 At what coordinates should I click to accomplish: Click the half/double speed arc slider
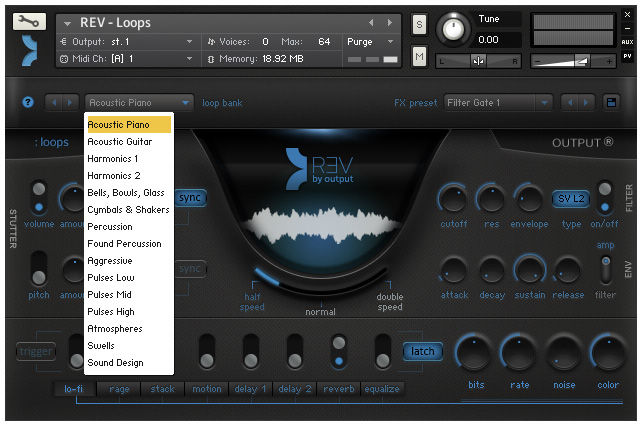(321, 283)
